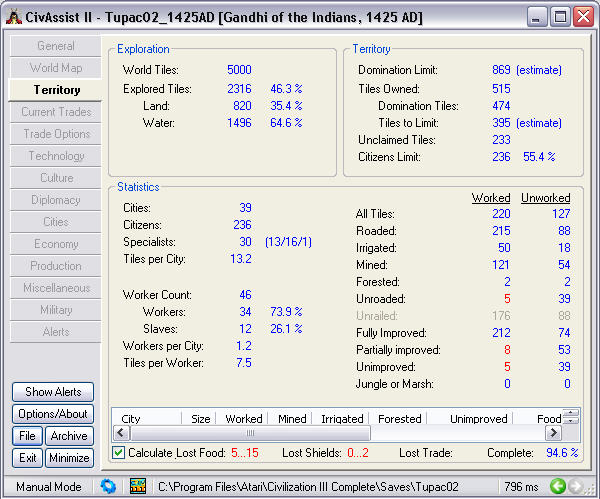Viewport: 600px width, 499px height.
Task: Click the horizontal scrollbar thumb in city list
Action: [250, 433]
